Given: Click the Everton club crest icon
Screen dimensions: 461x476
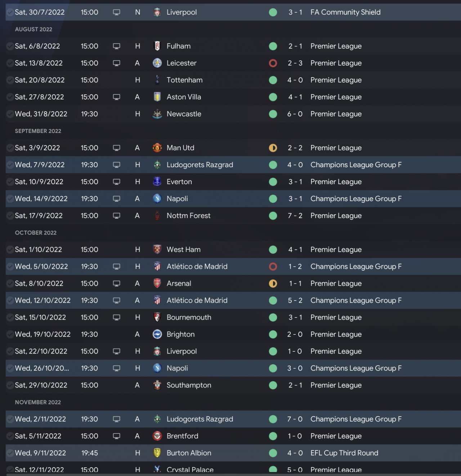Looking at the screenshot, I should (157, 182).
